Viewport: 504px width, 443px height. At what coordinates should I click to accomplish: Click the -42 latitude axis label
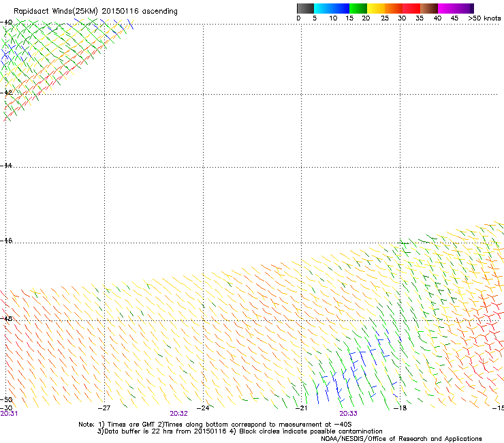click(x=6, y=92)
